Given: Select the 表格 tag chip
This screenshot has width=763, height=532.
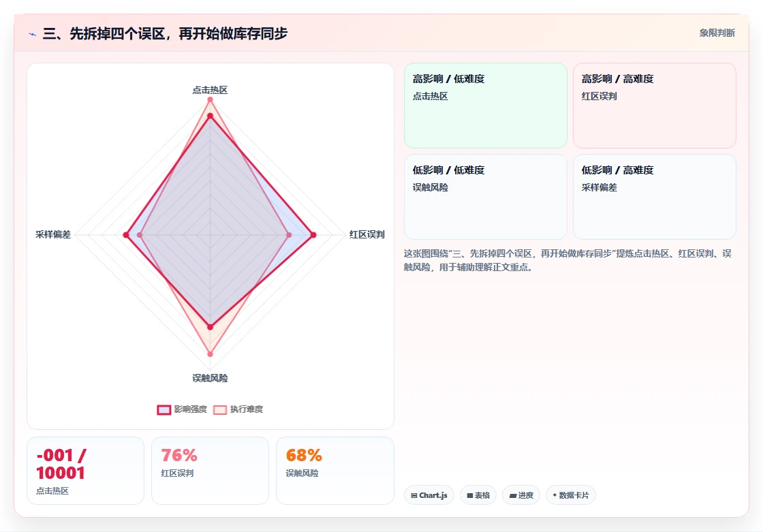Looking at the screenshot, I should point(478,495).
